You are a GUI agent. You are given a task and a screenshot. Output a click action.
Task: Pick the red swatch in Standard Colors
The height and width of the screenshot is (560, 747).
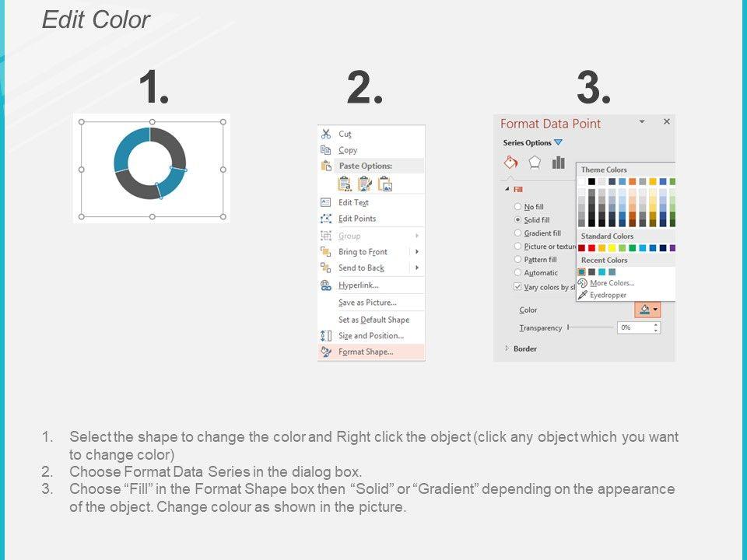(593, 248)
